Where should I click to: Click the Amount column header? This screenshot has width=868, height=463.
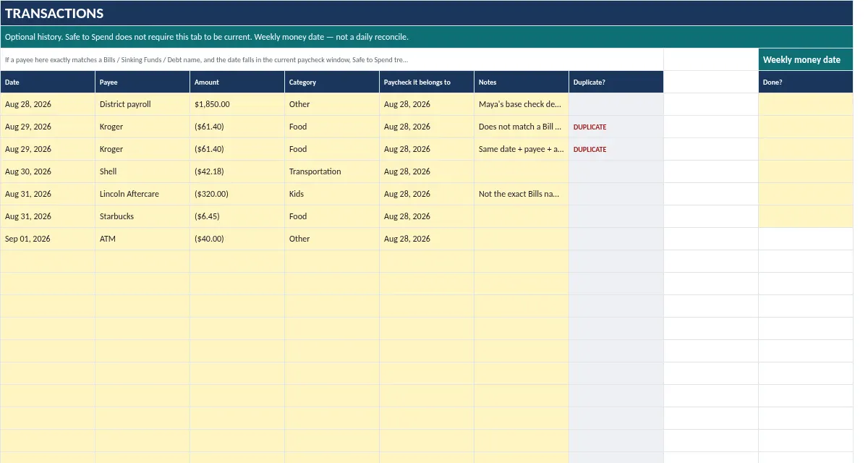coord(237,82)
